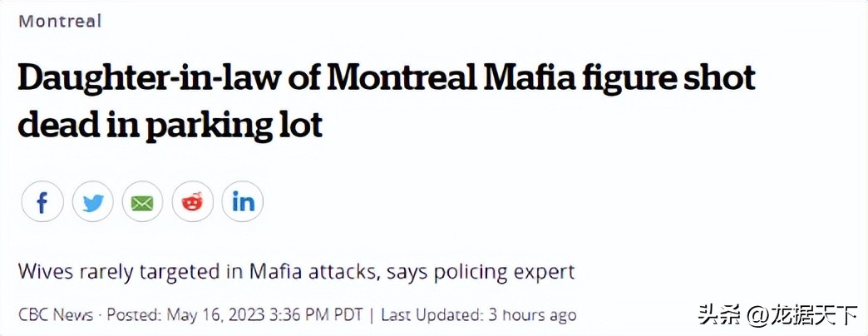Share article on Twitter
Viewport: 868px width, 336px height.
point(92,202)
